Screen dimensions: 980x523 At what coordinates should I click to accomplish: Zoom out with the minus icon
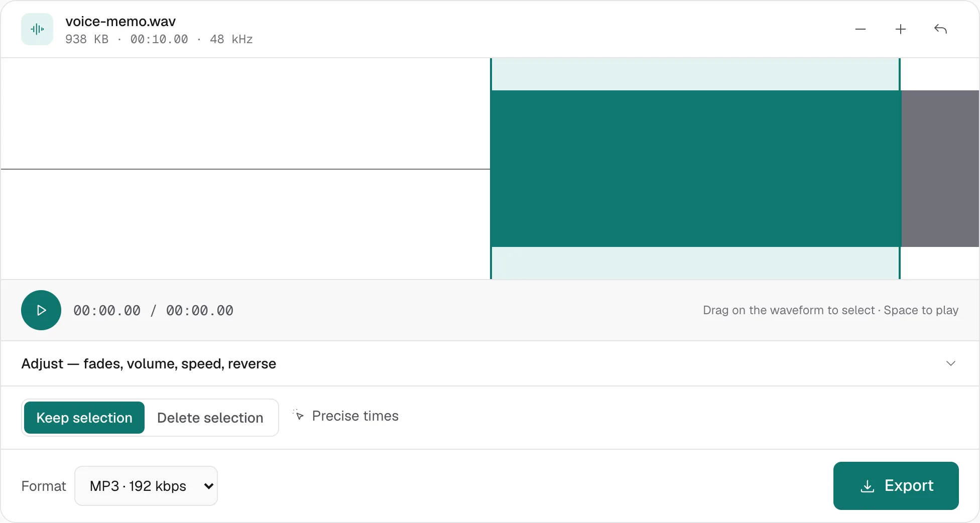[x=861, y=29]
